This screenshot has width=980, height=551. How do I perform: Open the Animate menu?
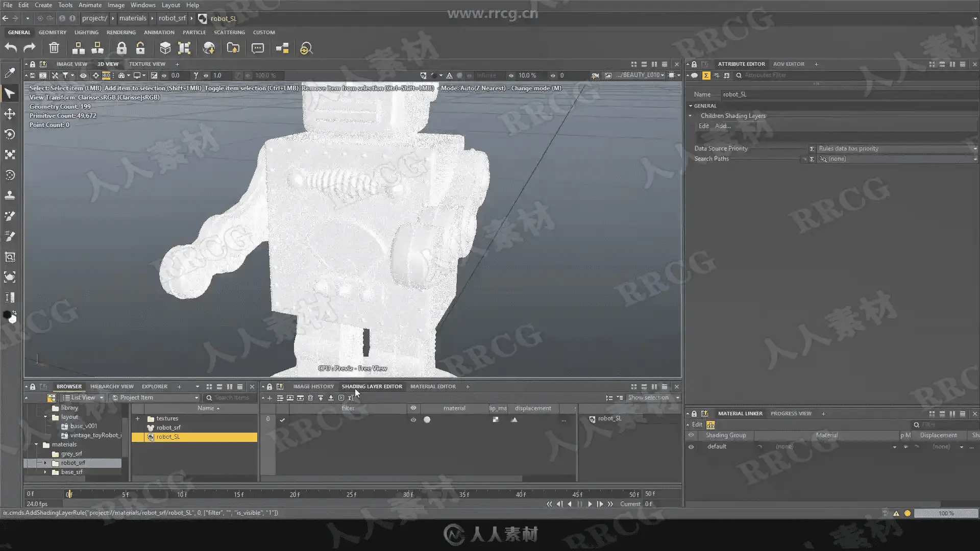click(90, 5)
